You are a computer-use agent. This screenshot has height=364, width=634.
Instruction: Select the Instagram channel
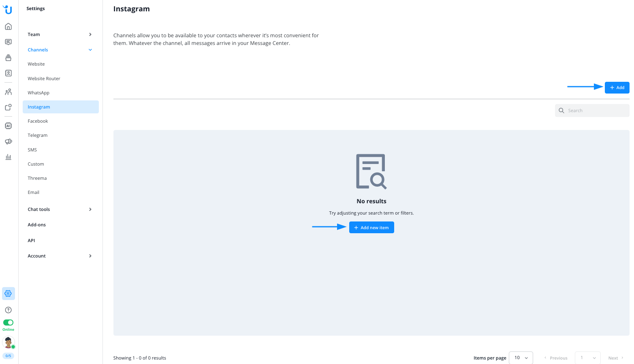[60, 107]
